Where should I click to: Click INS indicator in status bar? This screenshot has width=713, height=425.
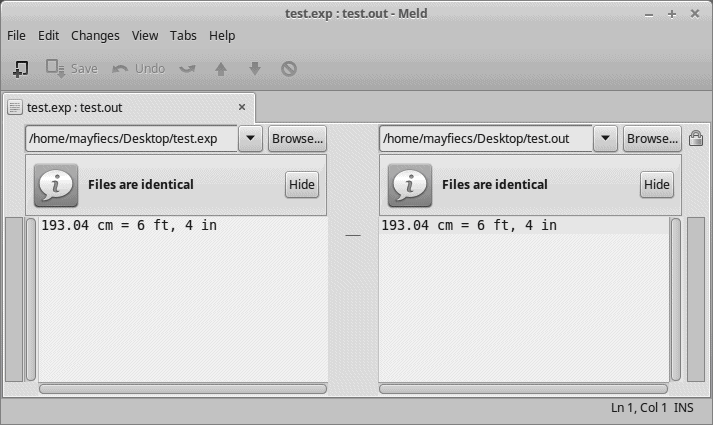(683, 408)
